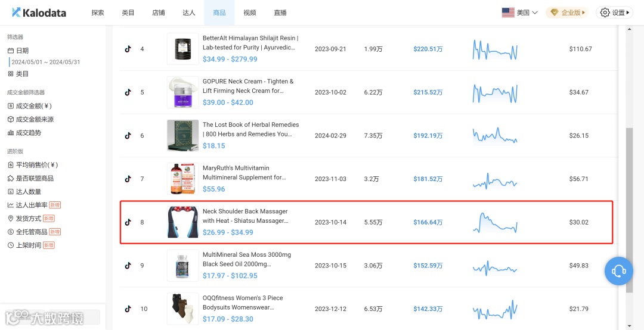This screenshot has height=330, width=644.
Task: Select the 达人数量 filter
Action: (24, 192)
